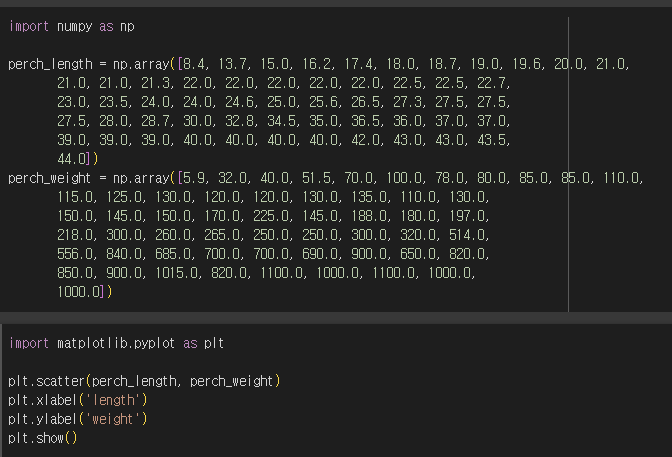This screenshot has height=457, width=672.
Task: Click the value 685.0 in perch_weight
Action: click(173, 254)
